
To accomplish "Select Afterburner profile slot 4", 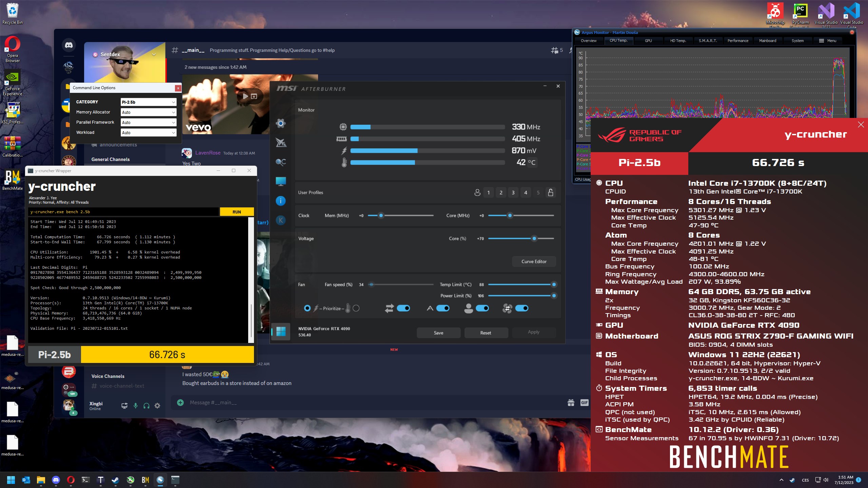I will tap(526, 192).
